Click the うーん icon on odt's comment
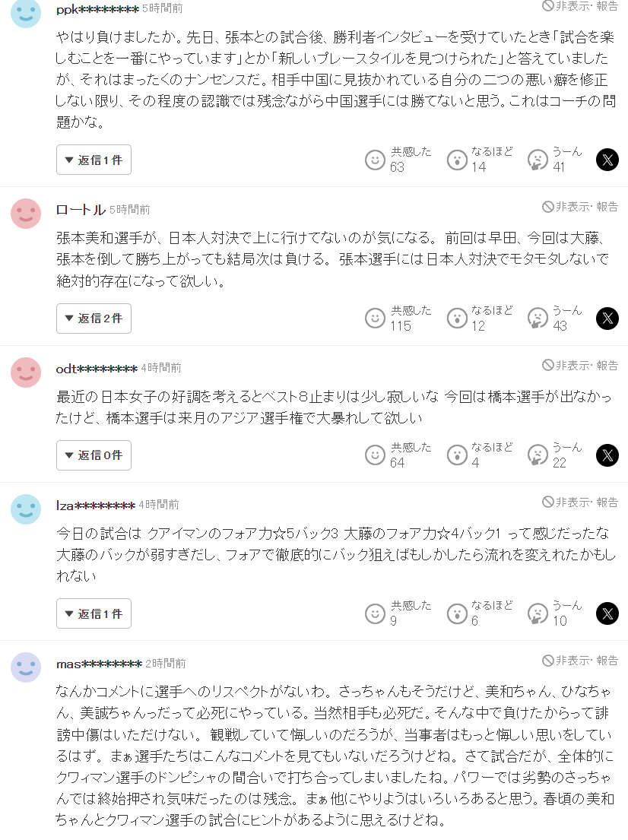 coord(539,455)
